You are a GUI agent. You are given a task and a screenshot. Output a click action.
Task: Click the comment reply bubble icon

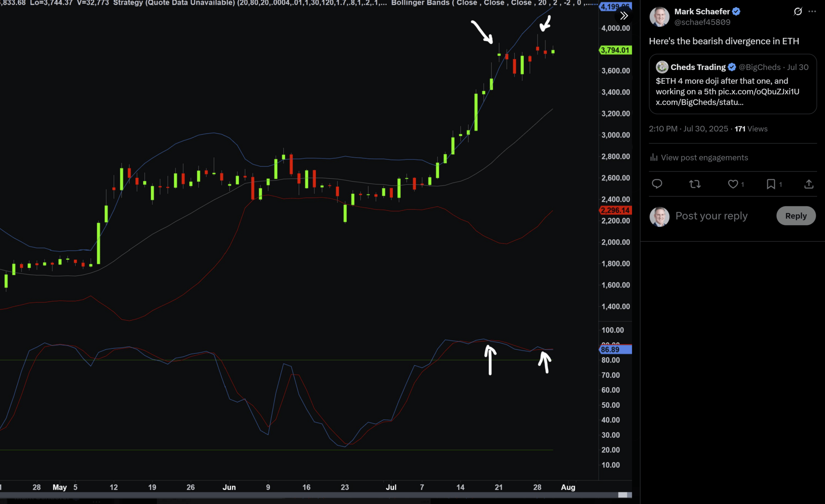pyautogui.click(x=657, y=184)
